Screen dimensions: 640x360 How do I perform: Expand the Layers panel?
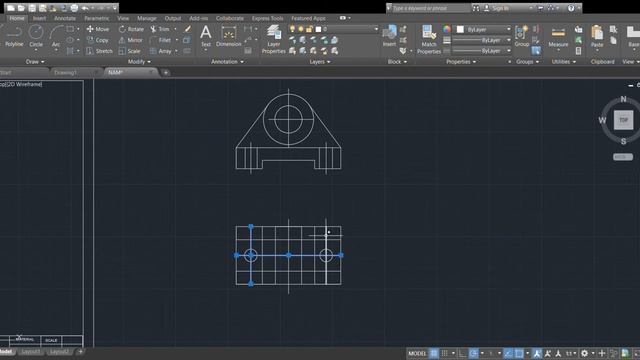320,62
